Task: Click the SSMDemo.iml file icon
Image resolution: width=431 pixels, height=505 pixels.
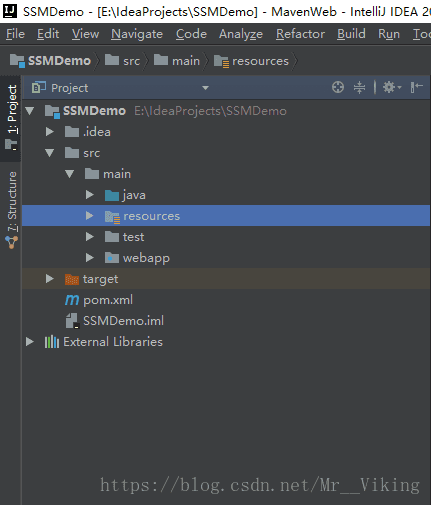Action: coord(72,321)
